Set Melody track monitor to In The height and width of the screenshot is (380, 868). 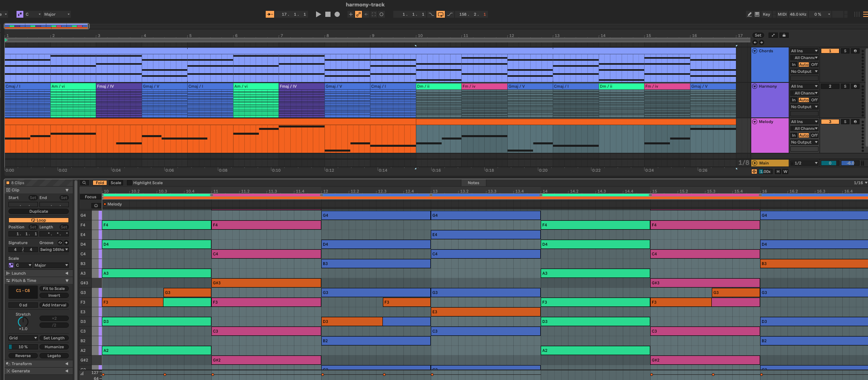coord(794,136)
